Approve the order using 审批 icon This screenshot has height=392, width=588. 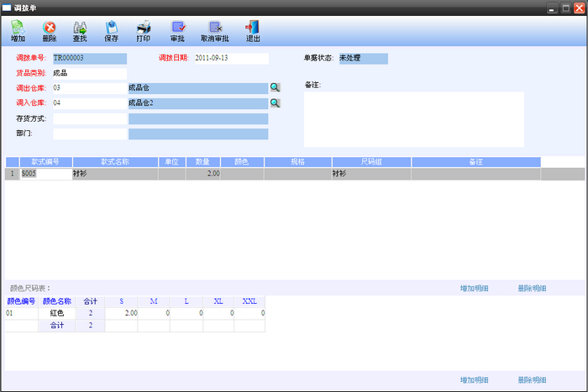177,31
